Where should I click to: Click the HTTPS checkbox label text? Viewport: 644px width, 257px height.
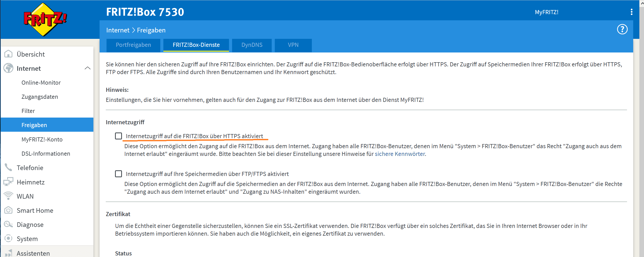tap(194, 136)
